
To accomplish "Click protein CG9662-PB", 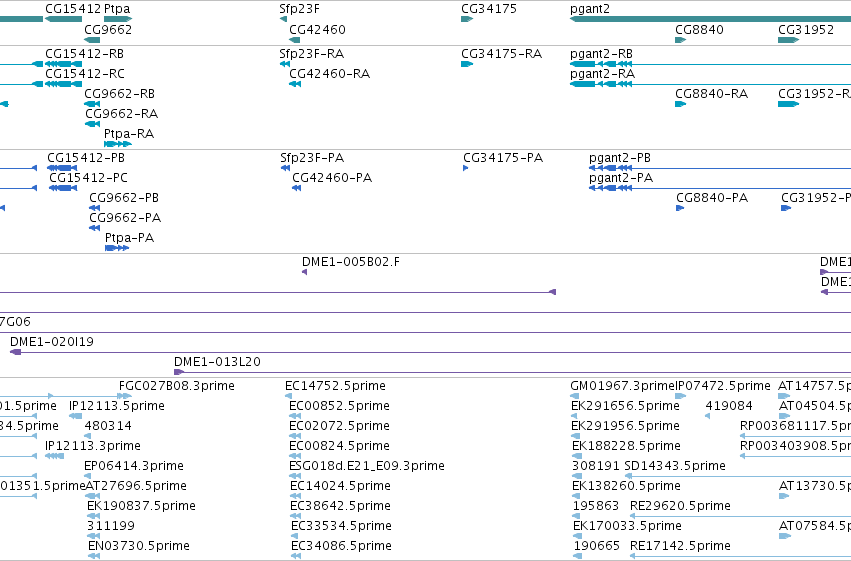I will (94, 208).
